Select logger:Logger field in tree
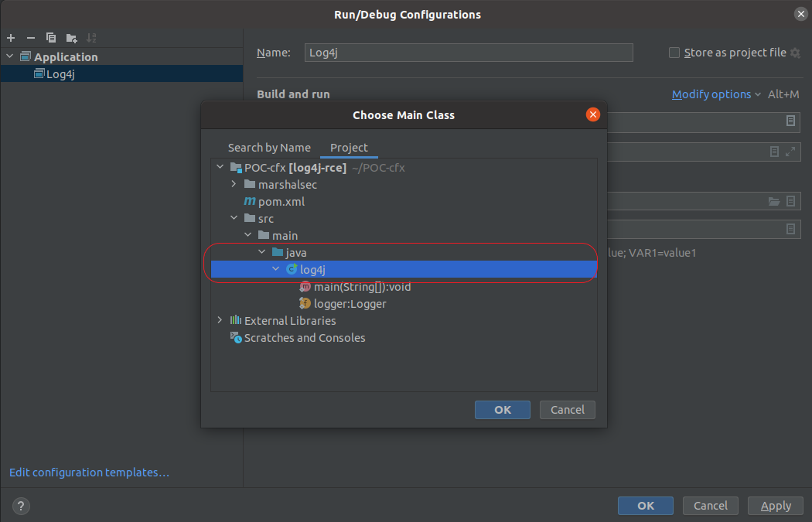 [x=404, y=303]
